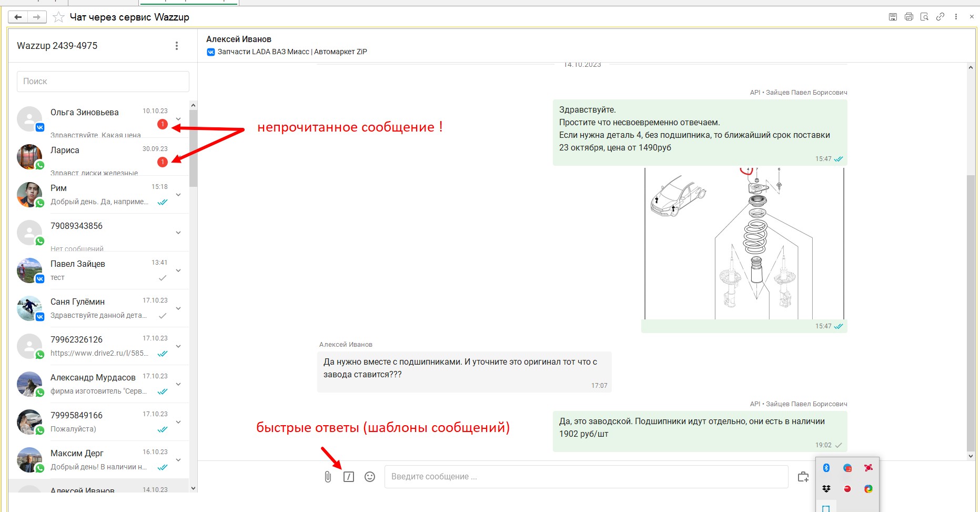Click the copy link chain icon
The width and height of the screenshot is (980, 512).
[x=940, y=17]
